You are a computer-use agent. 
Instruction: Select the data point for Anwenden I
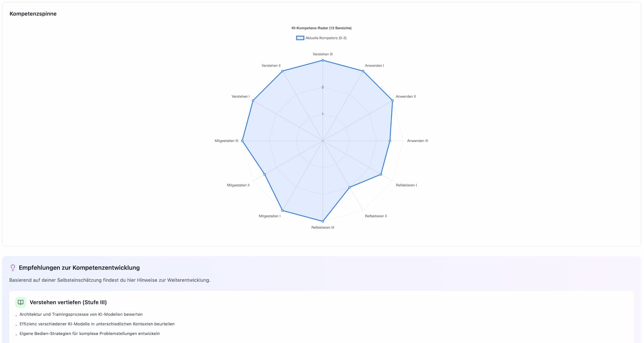(363, 71)
